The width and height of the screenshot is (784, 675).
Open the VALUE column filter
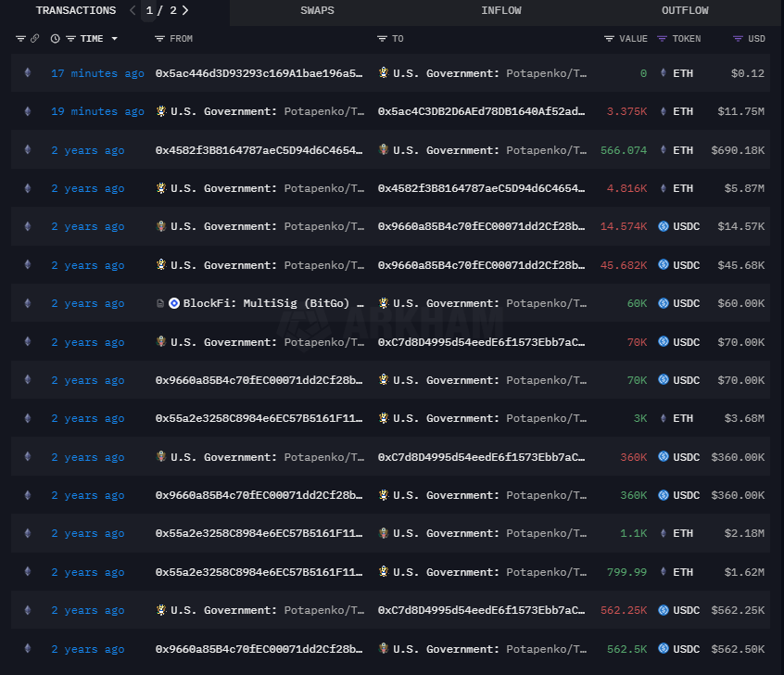(609, 39)
